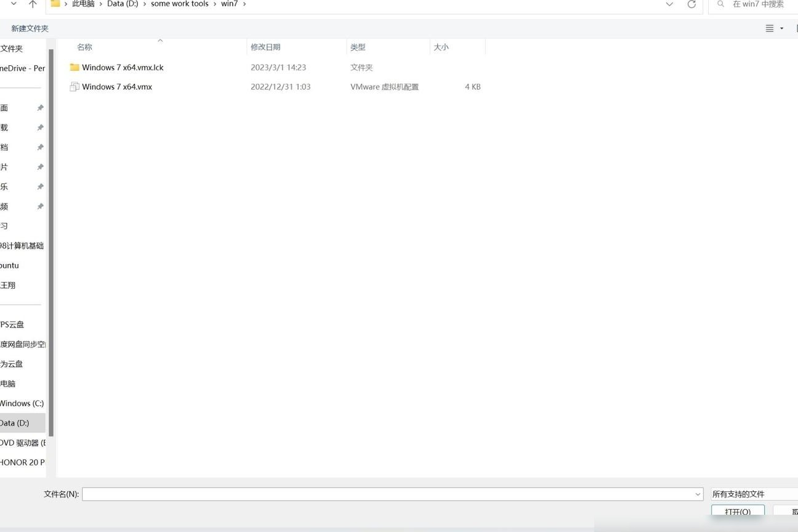Viewport: 798px width, 532px height.
Task: Select the win7 breadcrumb segment
Action: 230,4
